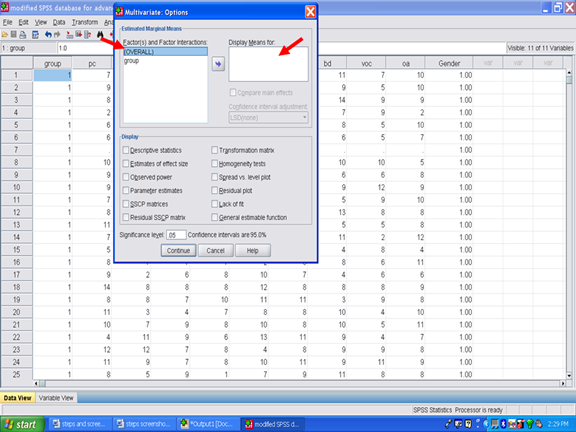This screenshot has height=432, width=576.
Task: Switch to *Output1 taskbar window
Action: 208,424
